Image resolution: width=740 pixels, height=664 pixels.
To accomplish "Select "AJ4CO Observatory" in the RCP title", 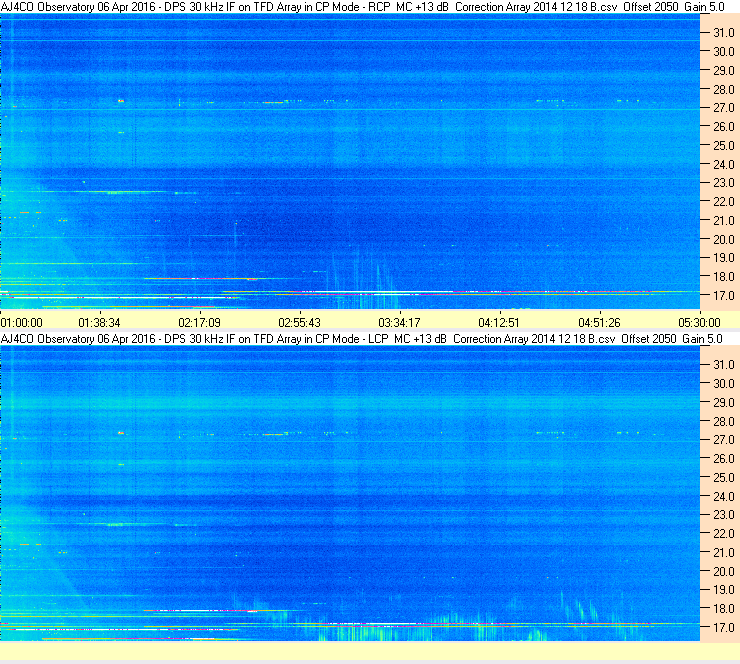I will tap(48, 7).
